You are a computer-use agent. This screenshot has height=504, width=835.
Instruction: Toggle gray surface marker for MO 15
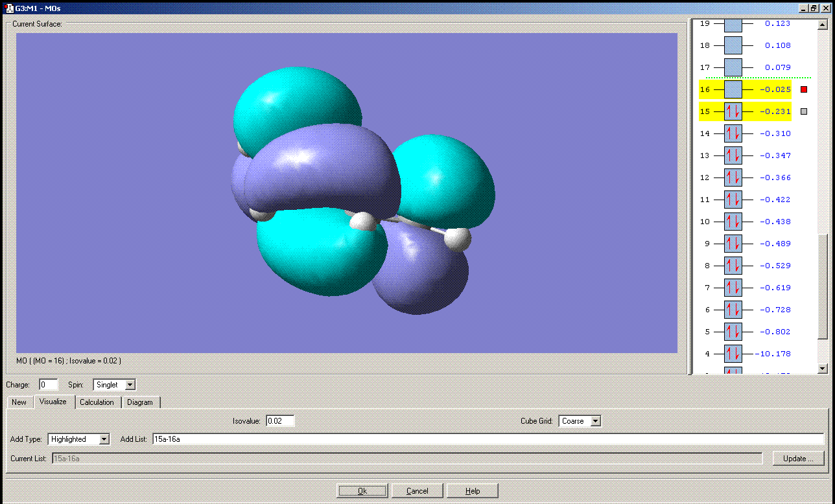(804, 111)
